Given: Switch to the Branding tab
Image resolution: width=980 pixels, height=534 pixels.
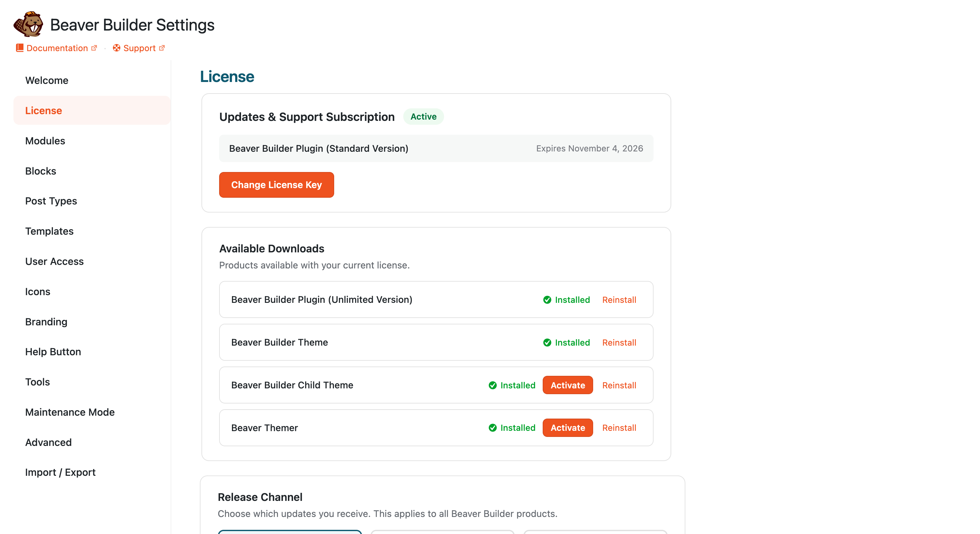Looking at the screenshot, I should point(92,321).
